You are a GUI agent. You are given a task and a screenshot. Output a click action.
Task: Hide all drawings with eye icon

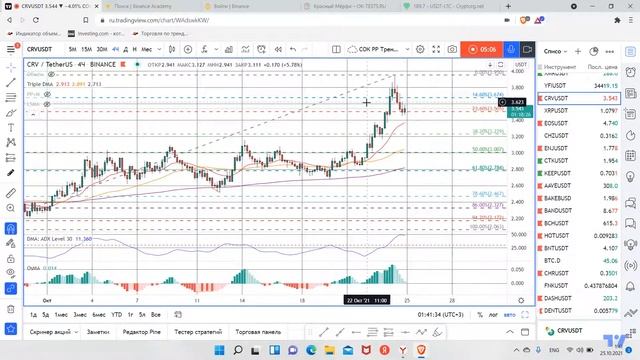pos(11,273)
